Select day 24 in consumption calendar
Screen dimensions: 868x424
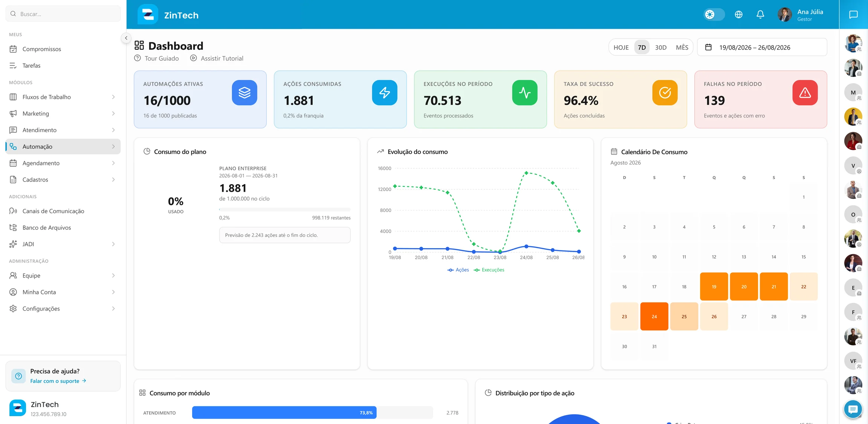click(654, 316)
